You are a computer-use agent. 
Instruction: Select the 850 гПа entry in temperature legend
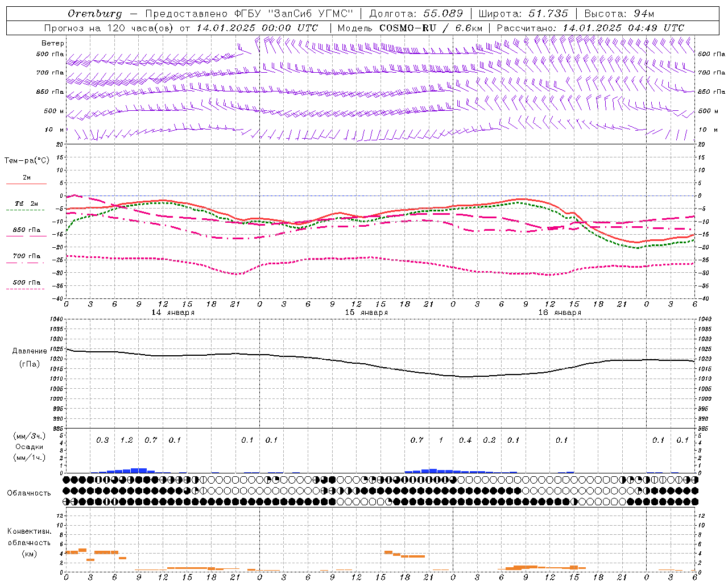coord(27,230)
